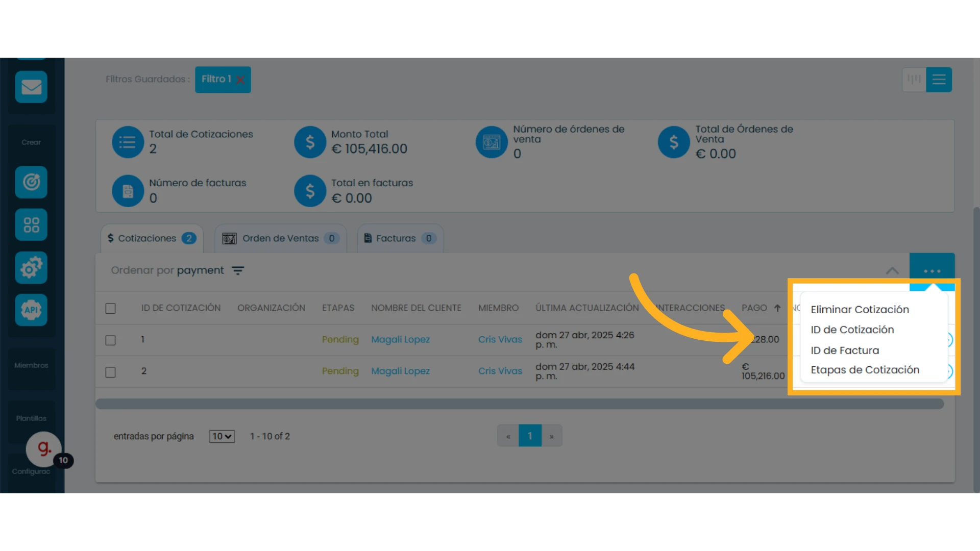The image size is (980, 551).
Task: Switch to list view icon
Action: (x=939, y=80)
